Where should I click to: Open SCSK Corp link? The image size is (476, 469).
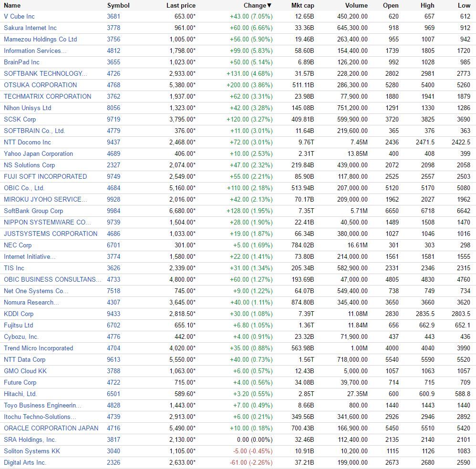tap(20, 119)
